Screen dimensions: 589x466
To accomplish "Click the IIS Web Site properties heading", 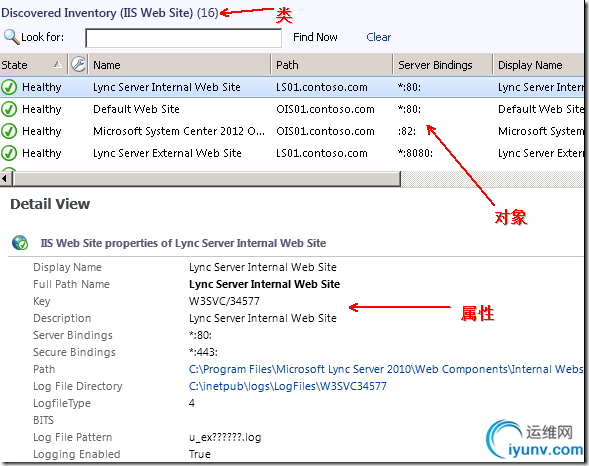I will pos(183,243).
